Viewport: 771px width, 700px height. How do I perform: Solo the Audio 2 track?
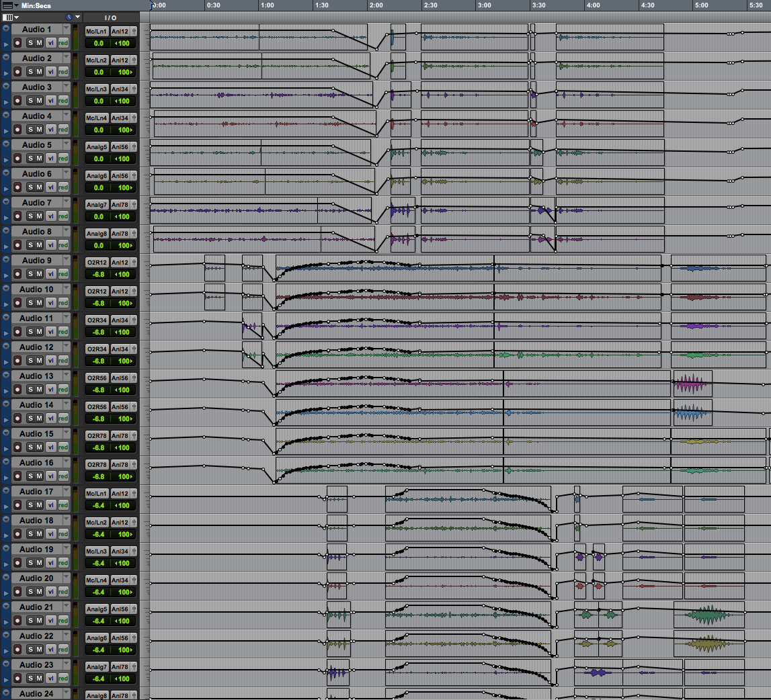pos(30,72)
